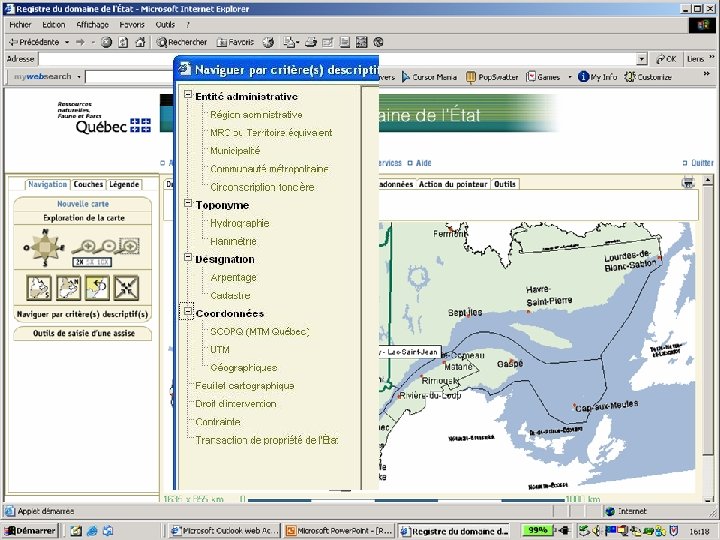Click the 2X 5X 10X zoom factor selector
Viewport: 720px width, 540px height.
point(92,262)
